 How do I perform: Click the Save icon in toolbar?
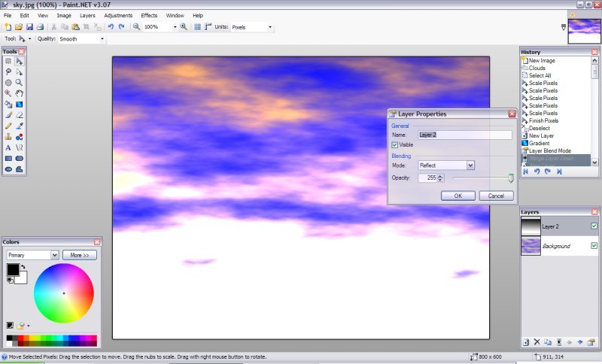[29, 27]
